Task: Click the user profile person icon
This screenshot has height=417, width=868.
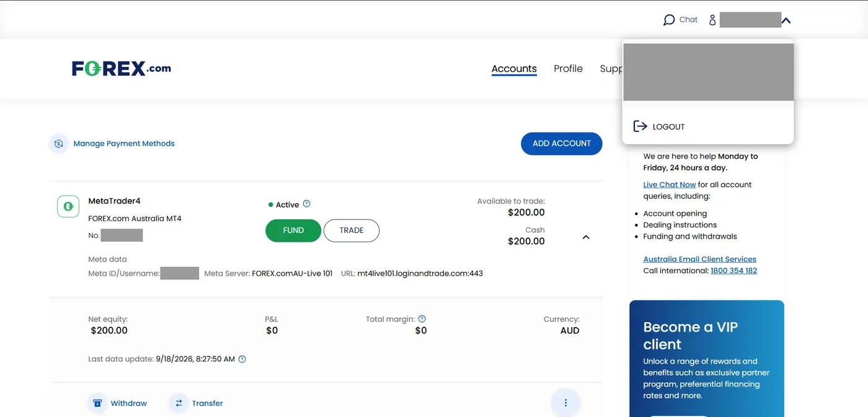Action: [x=712, y=20]
